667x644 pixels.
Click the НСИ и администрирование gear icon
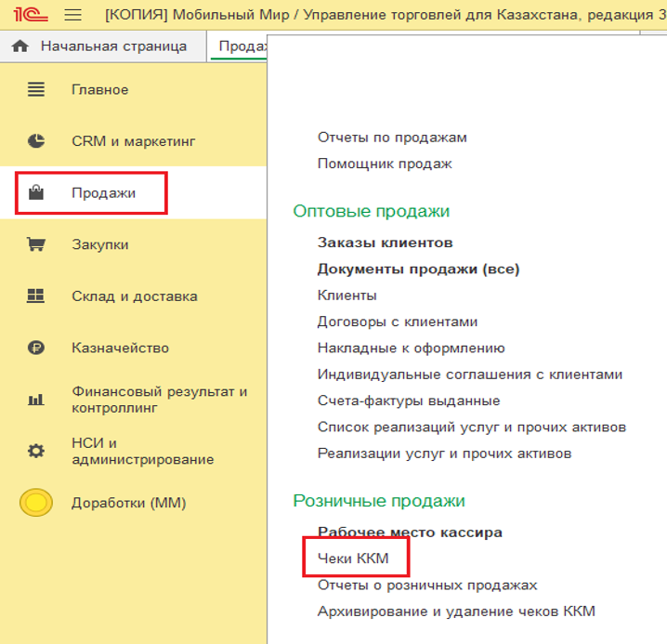coord(36,451)
